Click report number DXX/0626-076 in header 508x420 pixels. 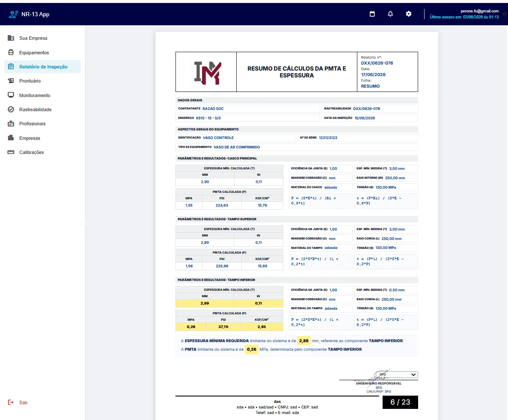pos(377,63)
